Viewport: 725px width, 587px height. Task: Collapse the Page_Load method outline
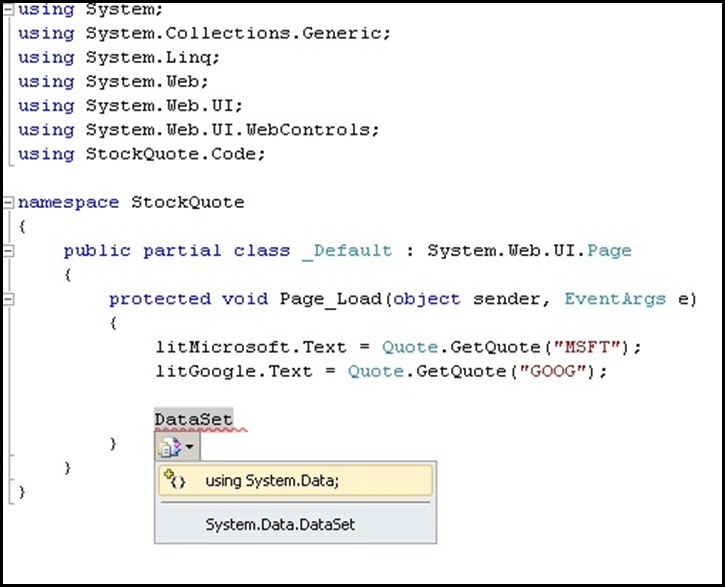point(8,298)
